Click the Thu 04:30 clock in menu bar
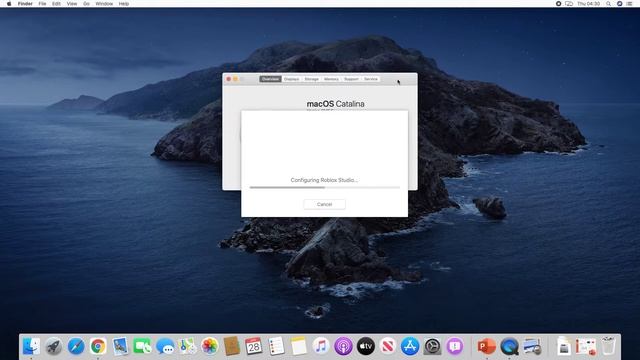This screenshot has width=640, height=360. (588, 4)
